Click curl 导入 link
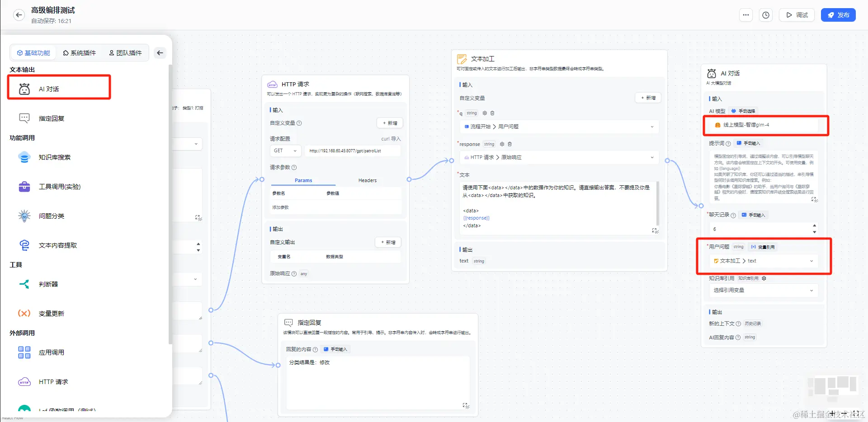868x422 pixels. click(x=391, y=139)
